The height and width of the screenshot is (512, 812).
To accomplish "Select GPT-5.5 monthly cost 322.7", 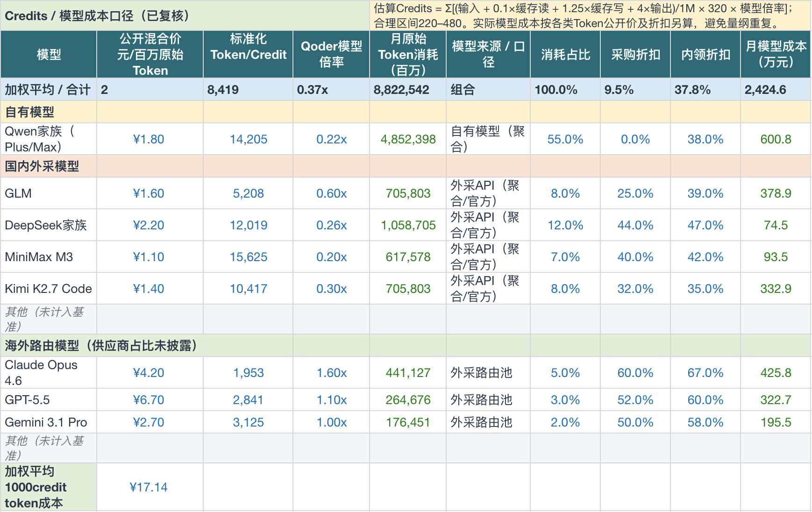I will [x=776, y=400].
